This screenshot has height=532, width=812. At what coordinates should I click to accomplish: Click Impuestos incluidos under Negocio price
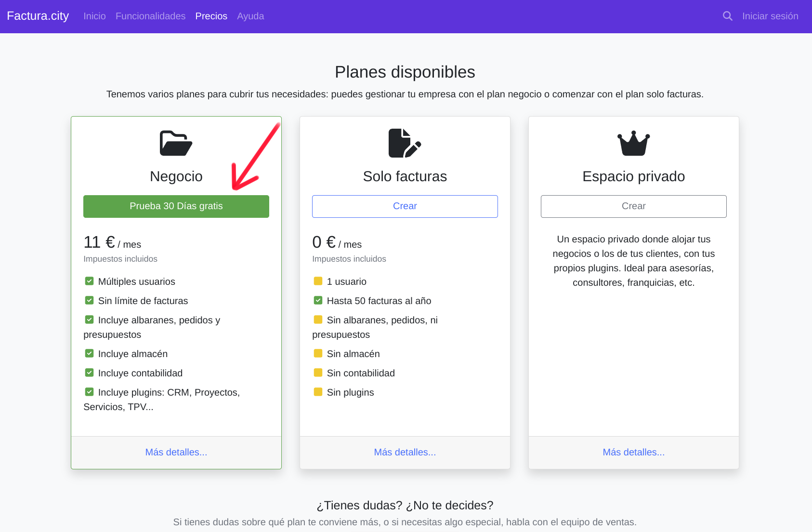[x=120, y=259]
